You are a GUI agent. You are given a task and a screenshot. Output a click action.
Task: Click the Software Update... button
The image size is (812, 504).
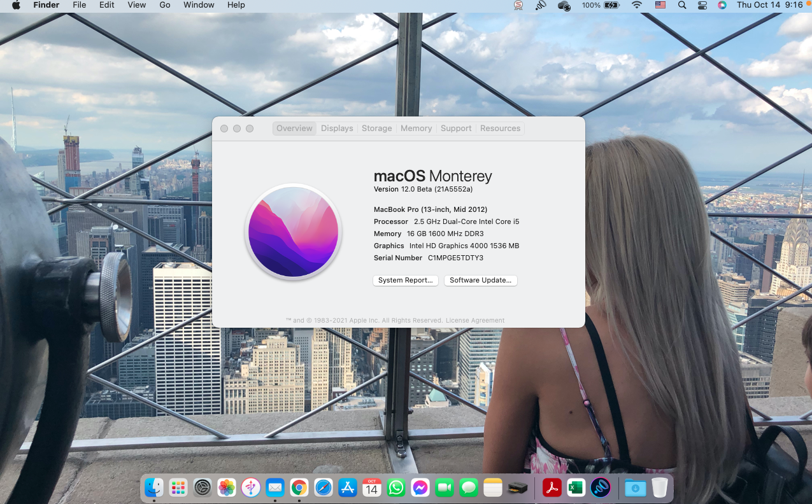click(481, 281)
